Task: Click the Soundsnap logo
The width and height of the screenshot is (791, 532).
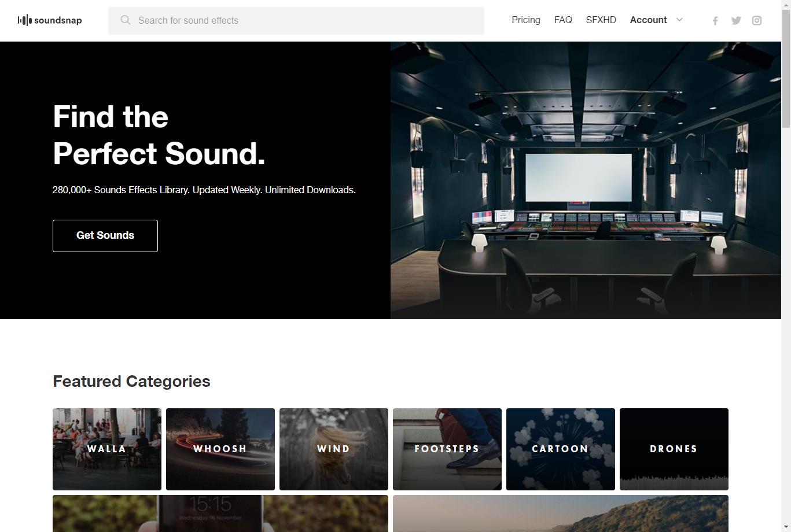Action: click(50, 20)
